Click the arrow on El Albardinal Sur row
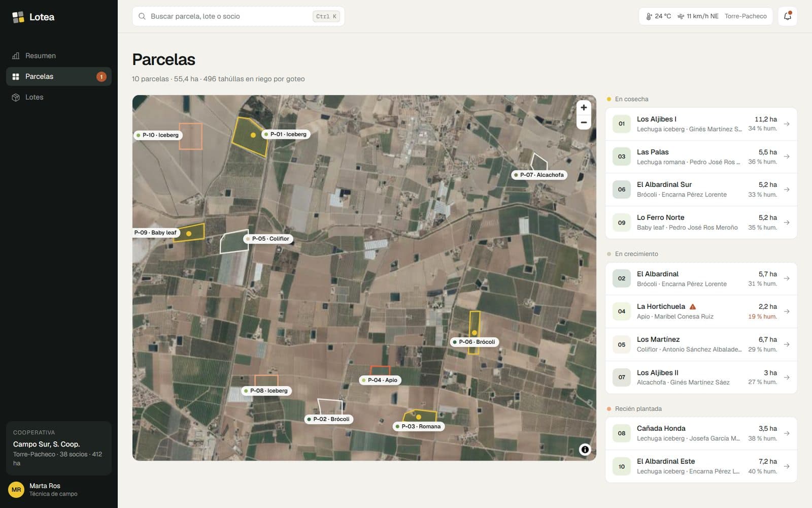The height and width of the screenshot is (508, 812). click(787, 189)
